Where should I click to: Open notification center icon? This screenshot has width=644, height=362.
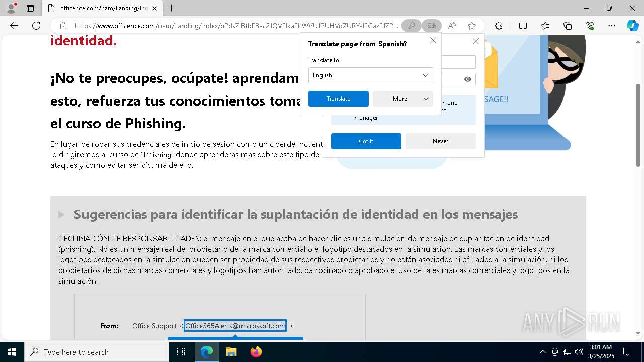627,352
